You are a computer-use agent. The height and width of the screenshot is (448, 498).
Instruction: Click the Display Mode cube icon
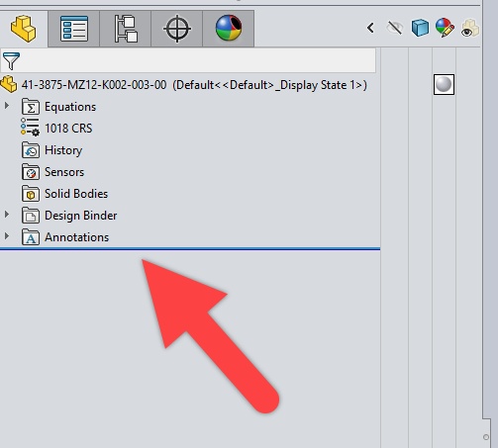[420, 28]
